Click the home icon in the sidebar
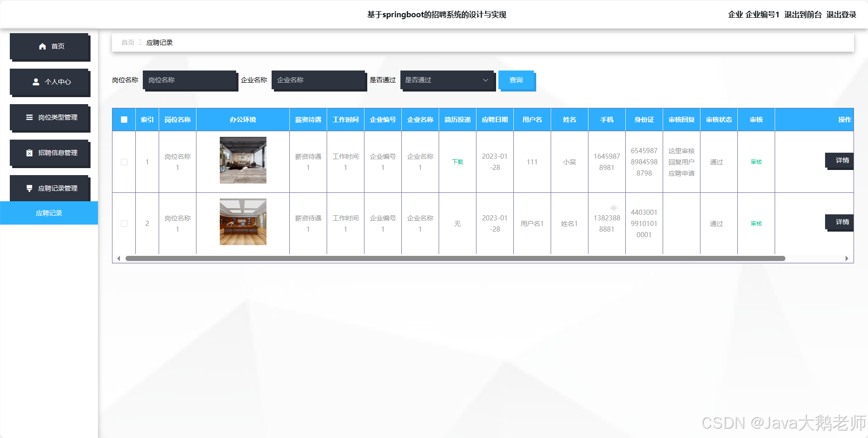The image size is (868, 438). pos(42,46)
